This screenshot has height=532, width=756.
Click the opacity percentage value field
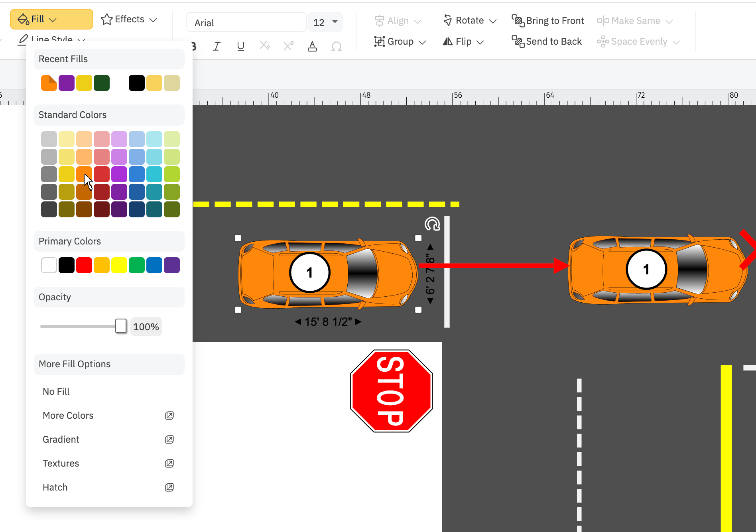click(146, 326)
